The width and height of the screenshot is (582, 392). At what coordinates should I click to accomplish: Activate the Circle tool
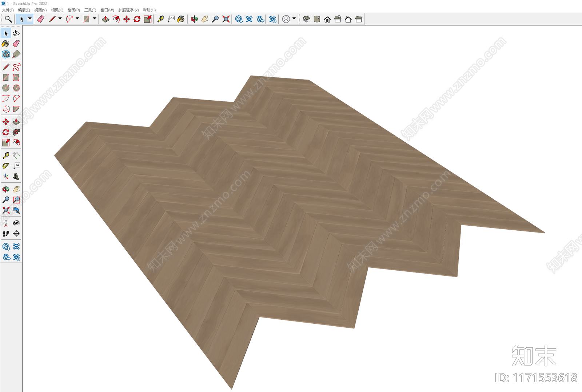click(x=6, y=88)
